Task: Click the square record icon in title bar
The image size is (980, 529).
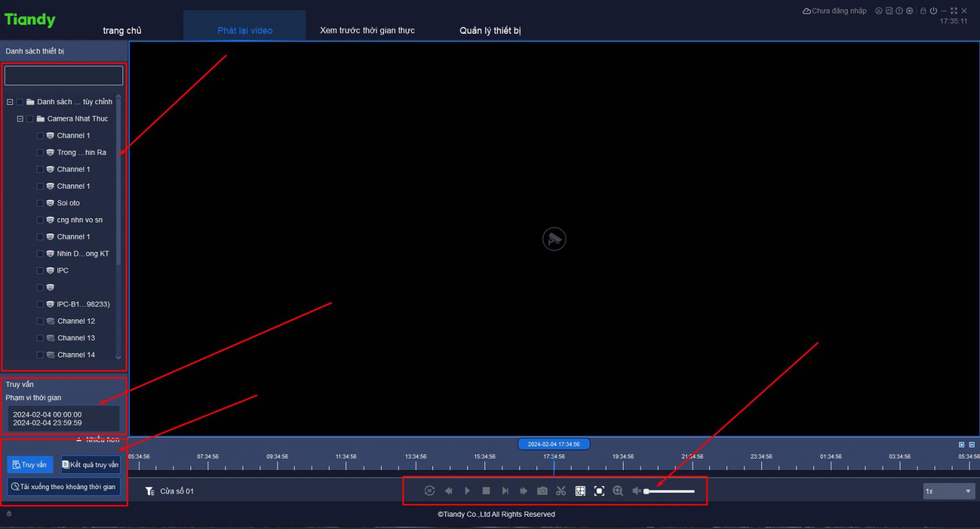Action: pyautogui.click(x=909, y=10)
